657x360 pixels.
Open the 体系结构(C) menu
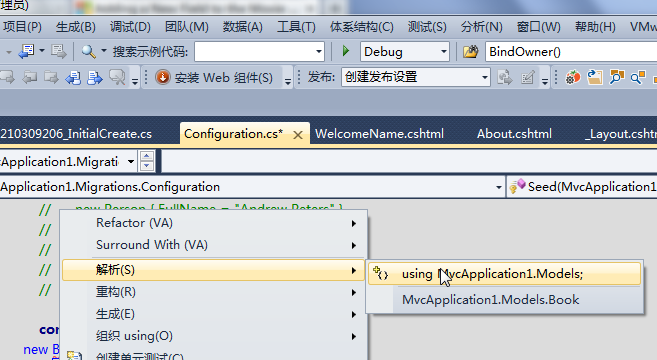[x=362, y=27]
